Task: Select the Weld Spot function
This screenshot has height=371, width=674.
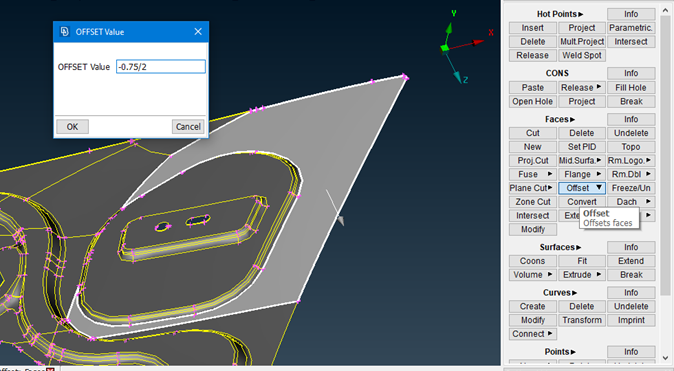Action: pos(582,55)
